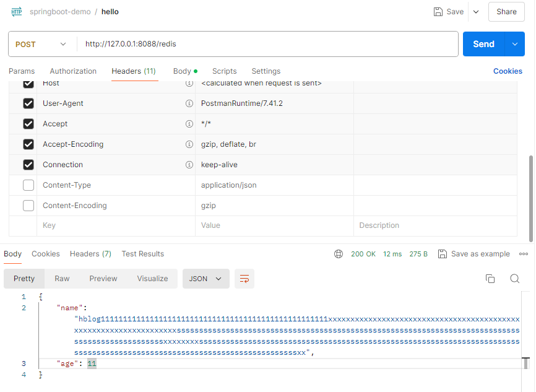The width and height of the screenshot is (536, 392).
Task: Click the Share button
Action: pos(506,12)
